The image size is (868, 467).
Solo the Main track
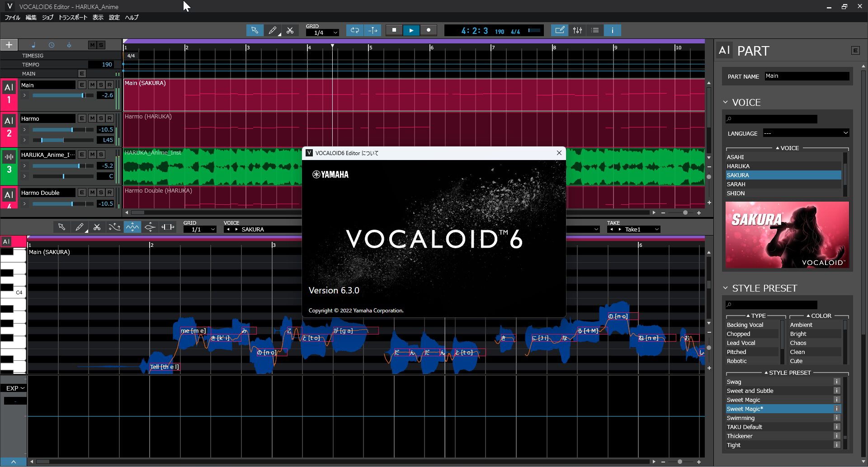point(101,85)
